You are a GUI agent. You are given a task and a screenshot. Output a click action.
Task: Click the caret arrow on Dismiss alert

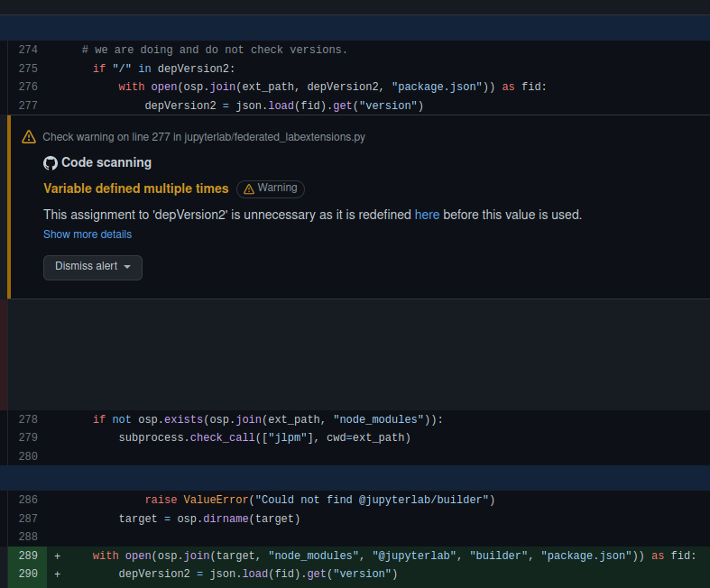pos(127,267)
